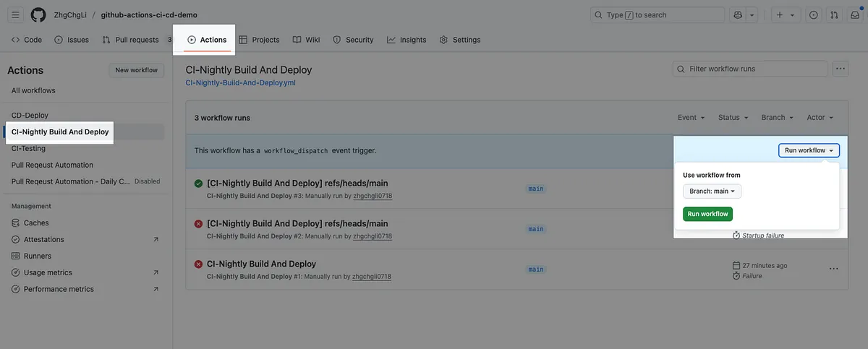Open the three-dot menu beside filter box
The width and height of the screenshot is (868, 349).
point(840,69)
